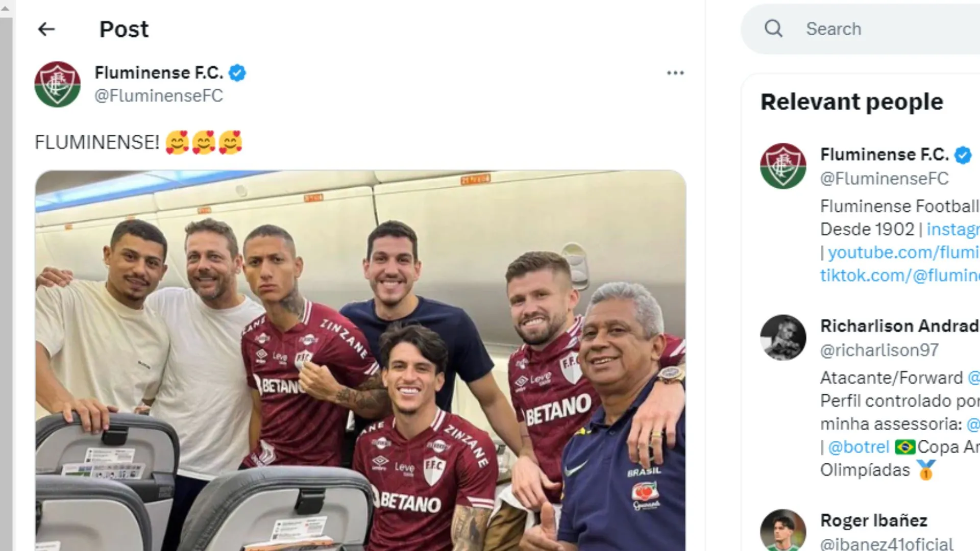Open @richarlison97 handle
Image resolution: width=980 pixels, height=551 pixels.
tap(879, 350)
